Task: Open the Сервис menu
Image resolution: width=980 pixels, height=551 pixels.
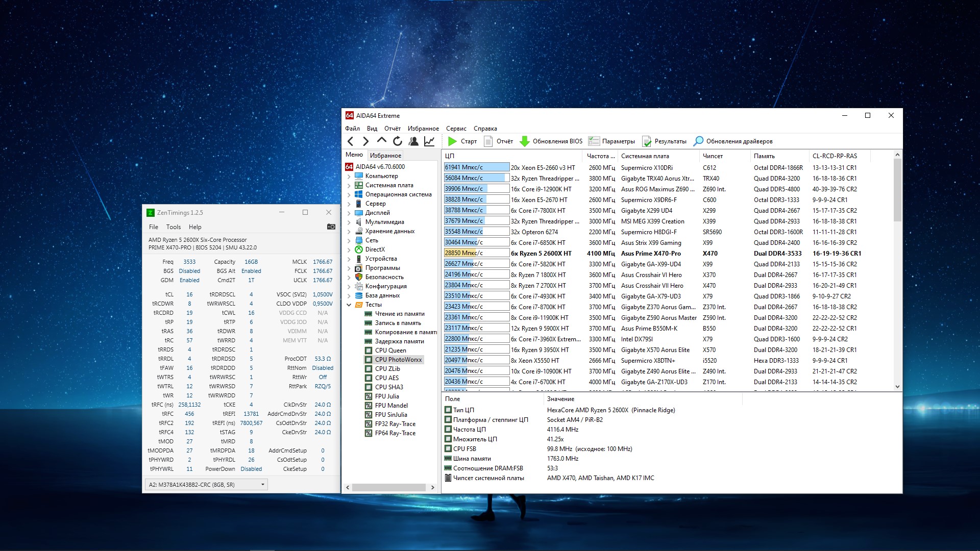Action: click(456, 129)
